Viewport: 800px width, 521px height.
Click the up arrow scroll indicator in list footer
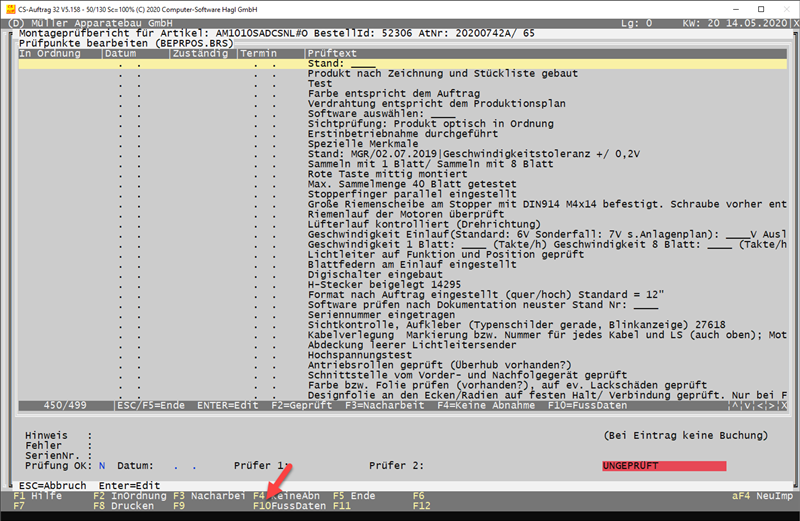coord(735,406)
